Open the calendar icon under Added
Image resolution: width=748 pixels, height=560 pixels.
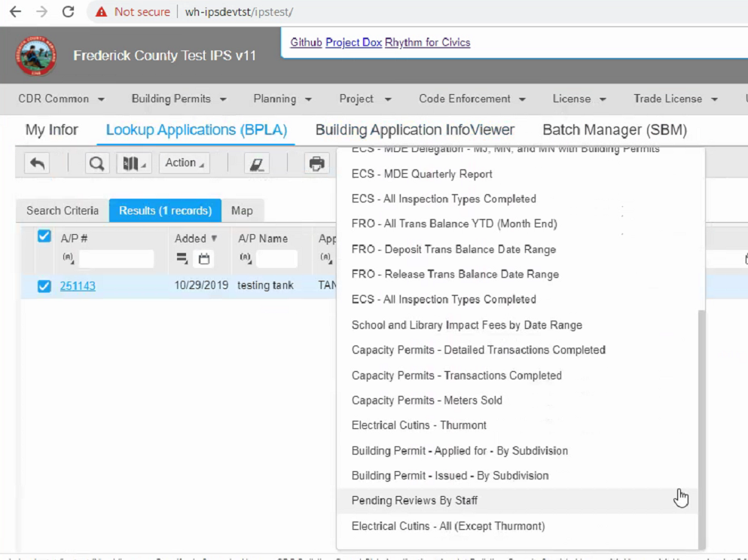pos(204,258)
